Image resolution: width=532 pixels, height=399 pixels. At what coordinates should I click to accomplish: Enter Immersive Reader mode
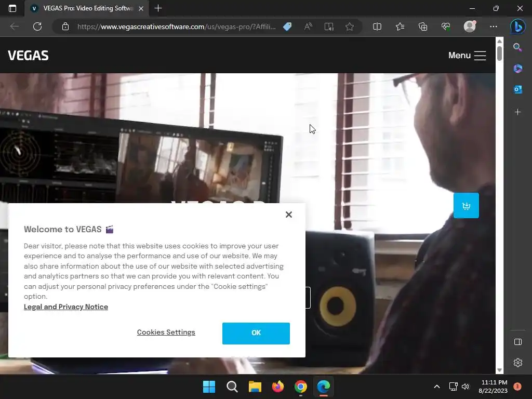point(329,26)
